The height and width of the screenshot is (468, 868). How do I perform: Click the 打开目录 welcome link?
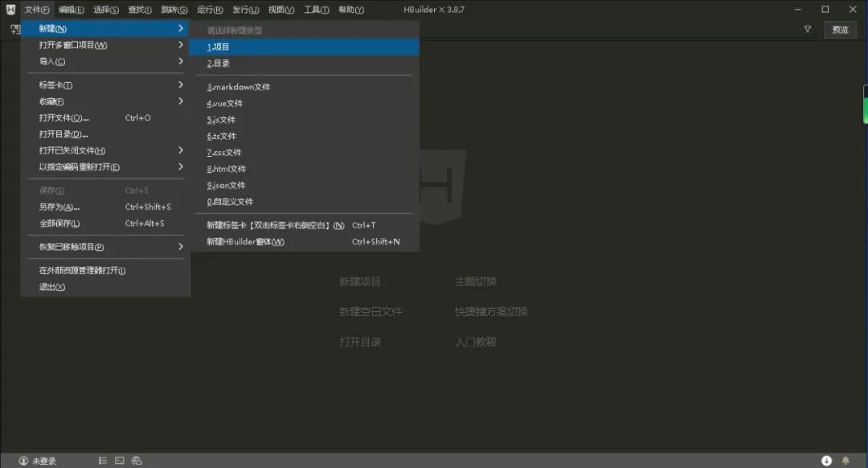click(x=360, y=342)
